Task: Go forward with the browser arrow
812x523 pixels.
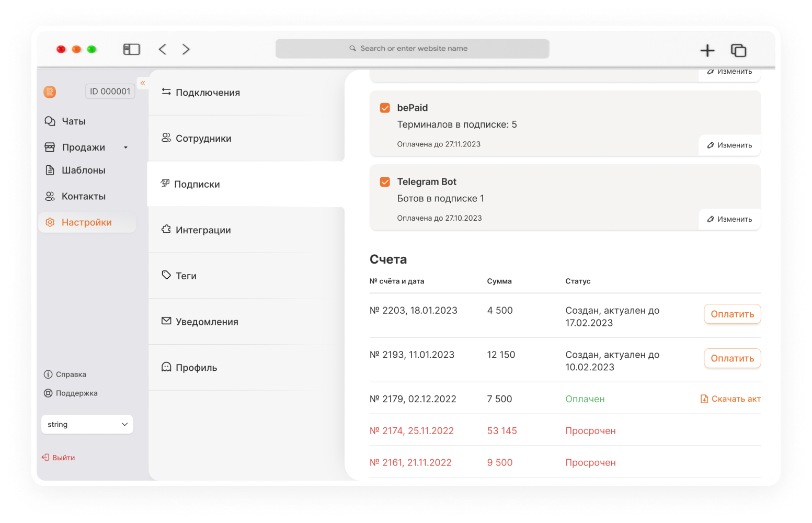Action: click(x=186, y=49)
